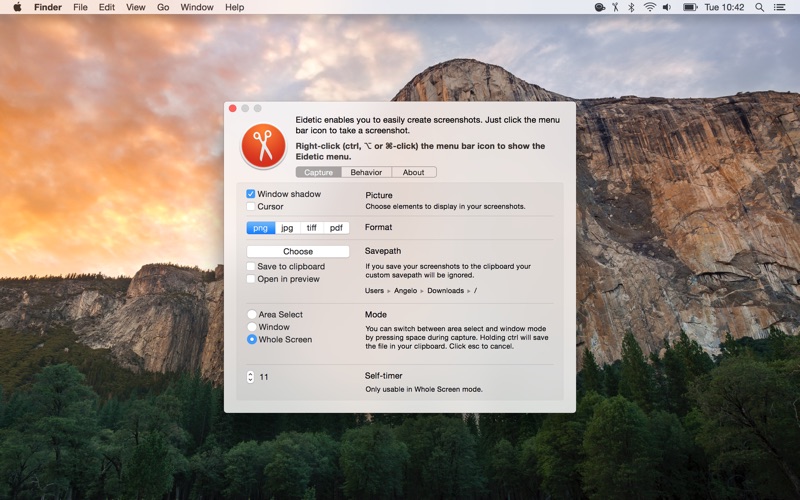
Task: Click the Self-timer heading
Action: [x=383, y=376]
